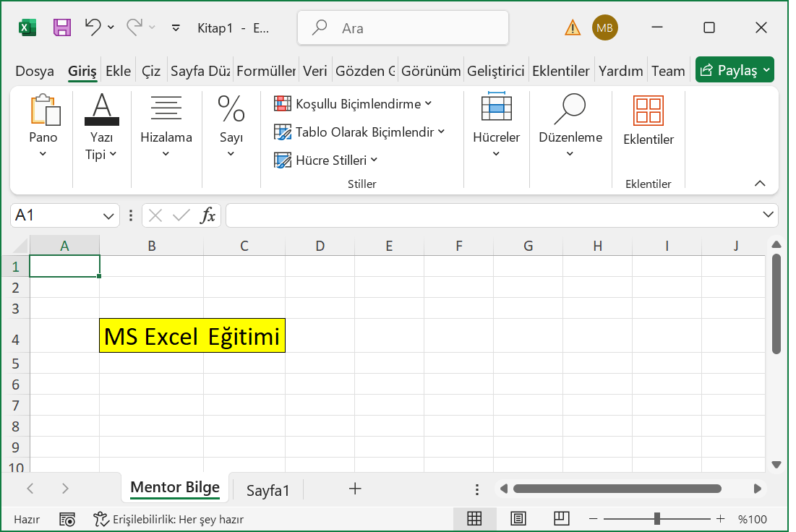Image resolution: width=796 pixels, height=532 pixels.
Task: Click the vertical scrollbar thumb
Action: (776, 304)
